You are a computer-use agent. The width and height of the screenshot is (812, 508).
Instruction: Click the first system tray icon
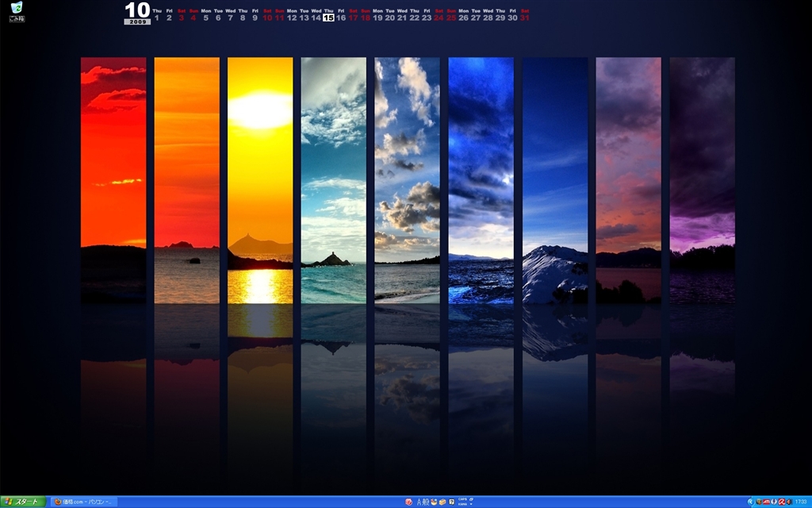tap(759, 502)
